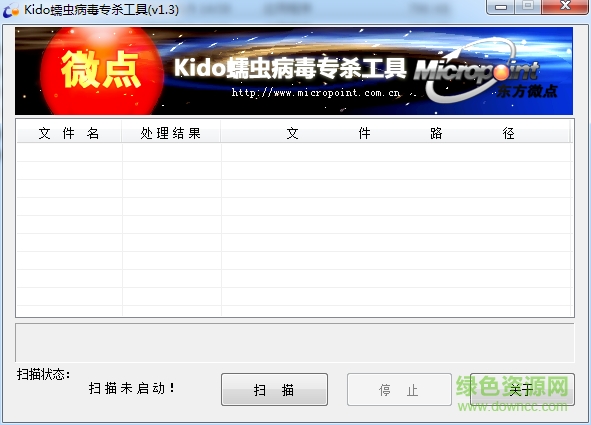Click the http://www.micropoint.com.cn URL text
This screenshot has height=425, width=591.
pyautogui.click(x=315, y=93)
